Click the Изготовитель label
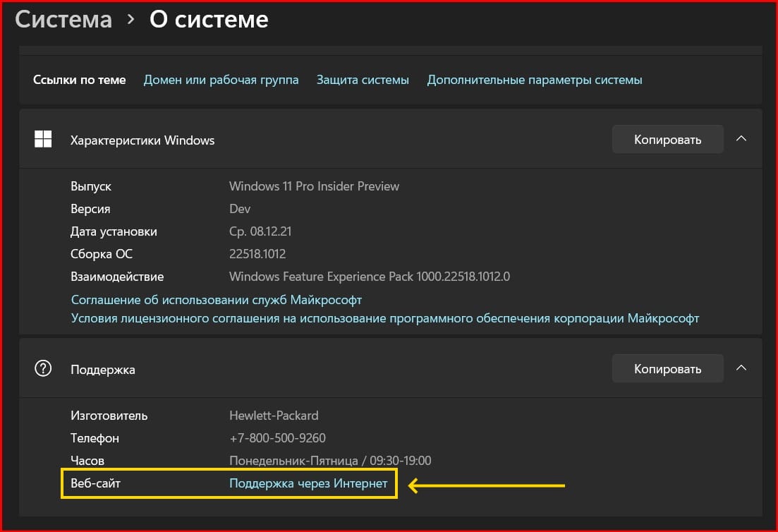Screen dimensions: 778x532 tap(109, 416)
